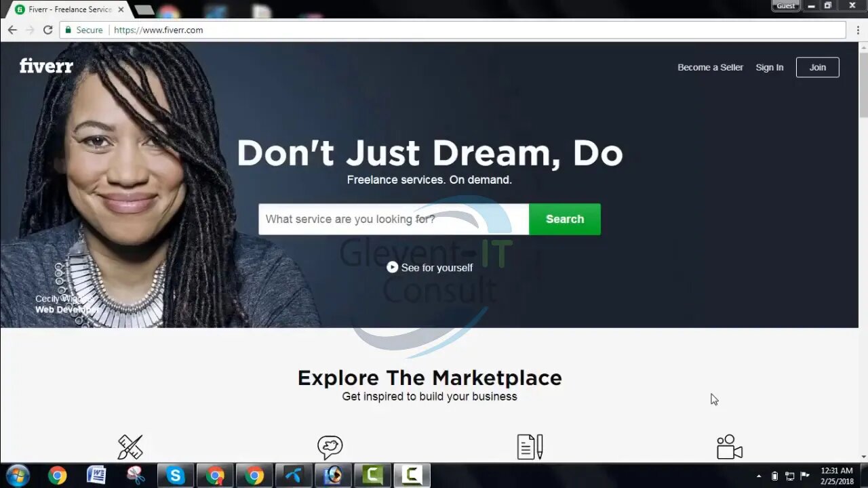Open the Windows Start menu
Screen dimensions: 868x488
click(x=18, y=476)
